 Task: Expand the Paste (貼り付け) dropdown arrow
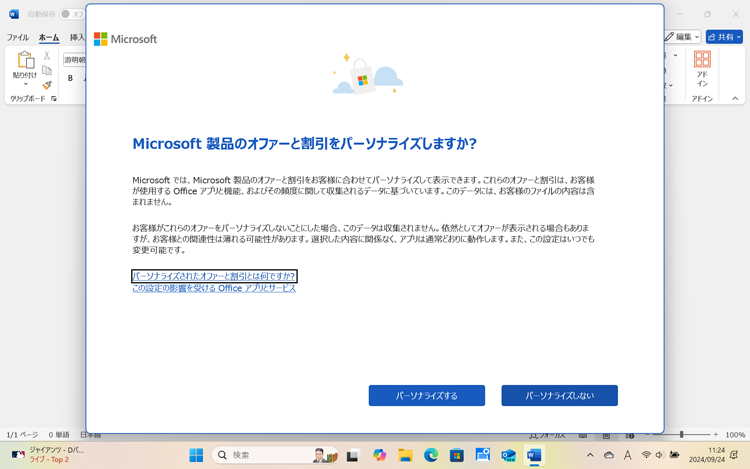click(x=24, y=83)
